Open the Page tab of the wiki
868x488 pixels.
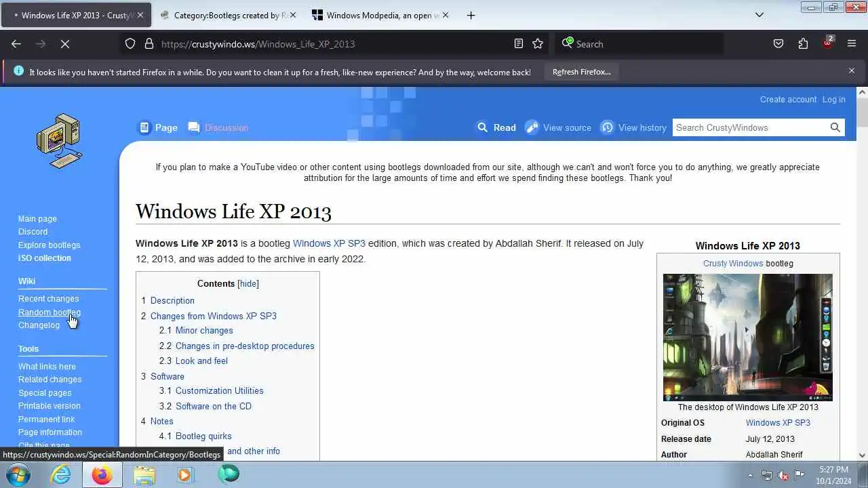158,127
